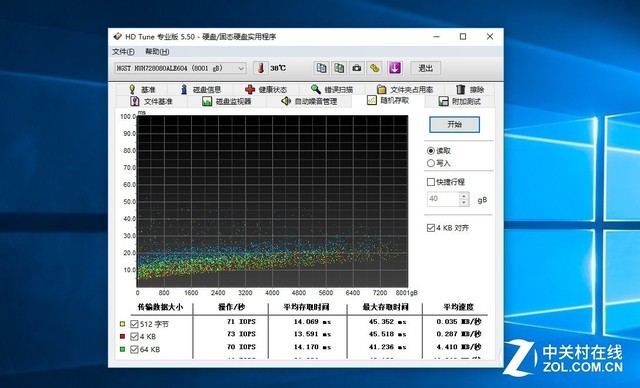Click the 14.069 ms average access time
640x388 pixels.
(x=312, y=322)
